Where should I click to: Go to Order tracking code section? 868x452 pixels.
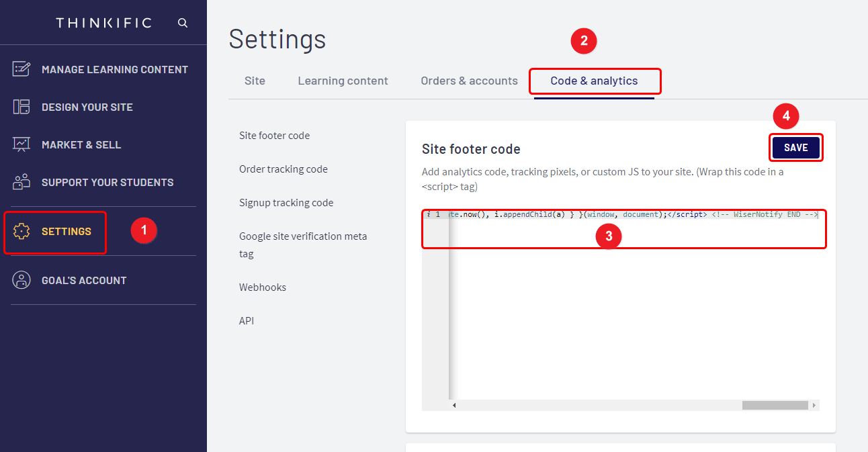coord(284,169)
